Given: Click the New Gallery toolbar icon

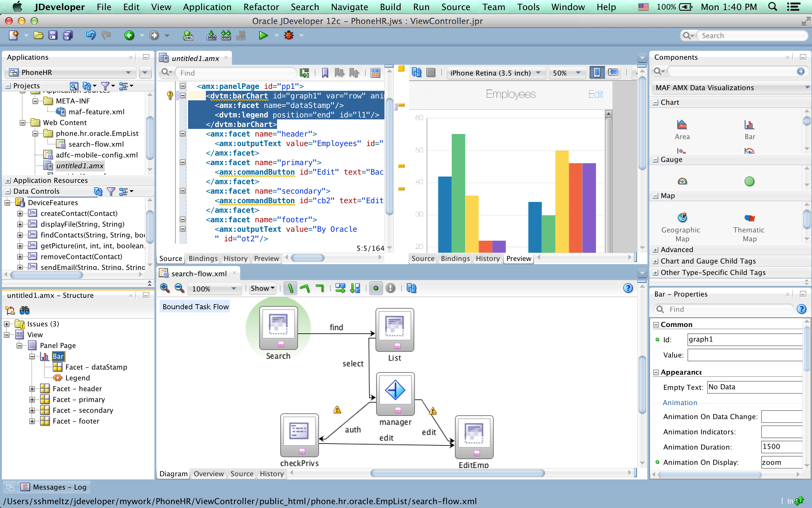Looking at the screenshot, I should 13,35.
